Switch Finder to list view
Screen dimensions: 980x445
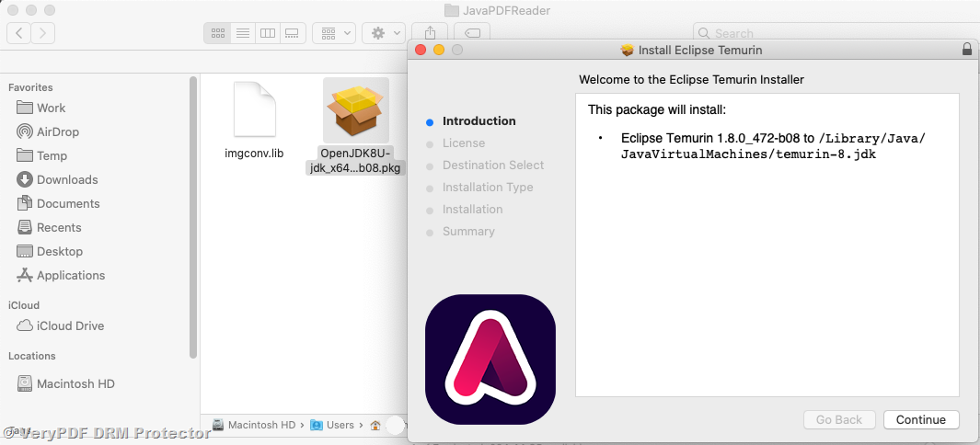coord(243,33)
